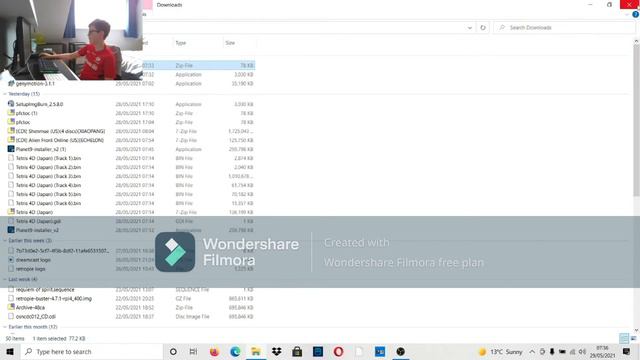Sort files by the Type column

[x=180, y=43]
